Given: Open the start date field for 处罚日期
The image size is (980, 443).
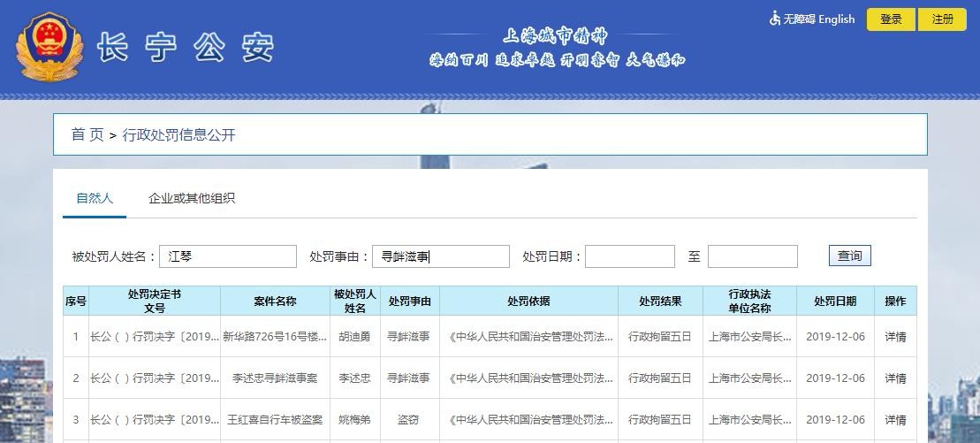Looking at the screenshot, I should (629, 256).
